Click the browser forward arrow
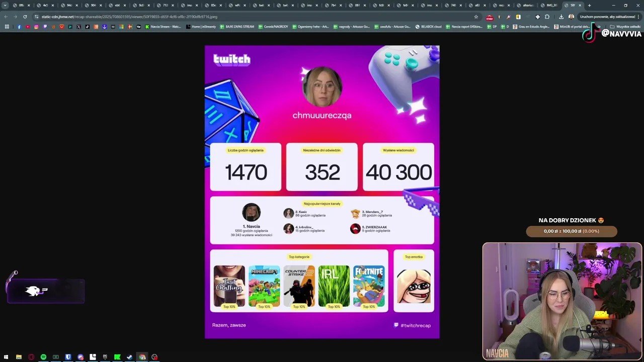Image resolution: width=644 pixels, height=362 pixels. tap(15, 17)
